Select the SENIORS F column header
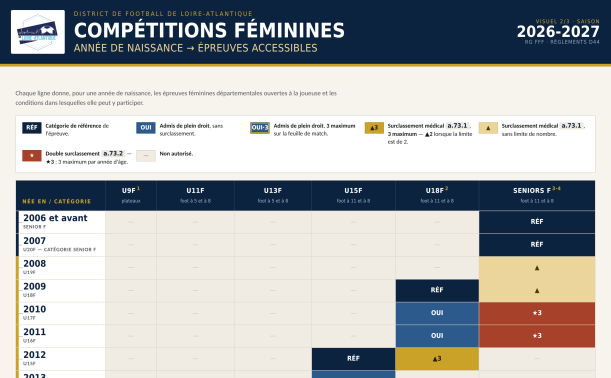The height and width of the screenshot is (378, 611). coord(537,195)
